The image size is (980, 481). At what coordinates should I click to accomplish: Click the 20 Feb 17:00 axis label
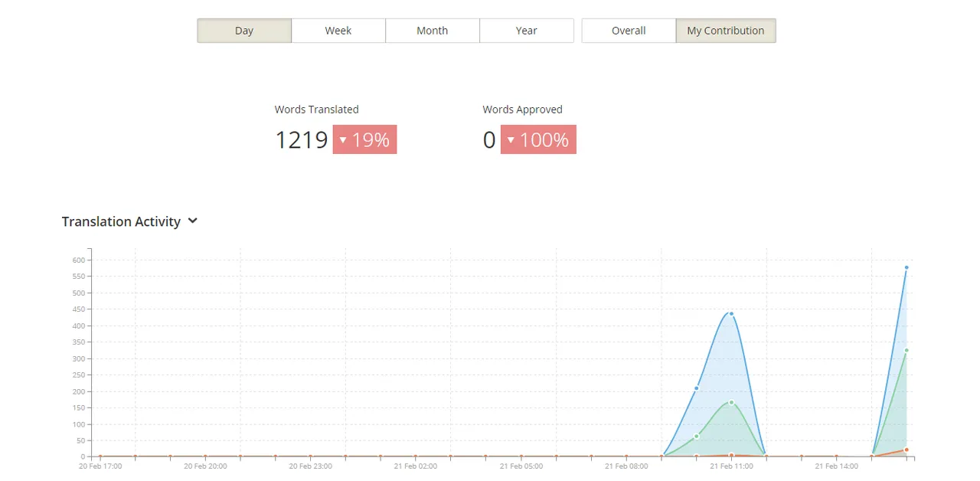tap(100, 466)
